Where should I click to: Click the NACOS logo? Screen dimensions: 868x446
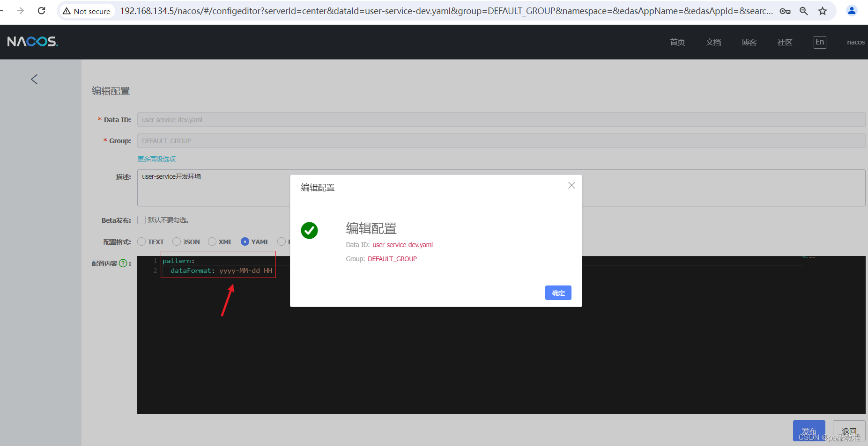coord(33,42)
